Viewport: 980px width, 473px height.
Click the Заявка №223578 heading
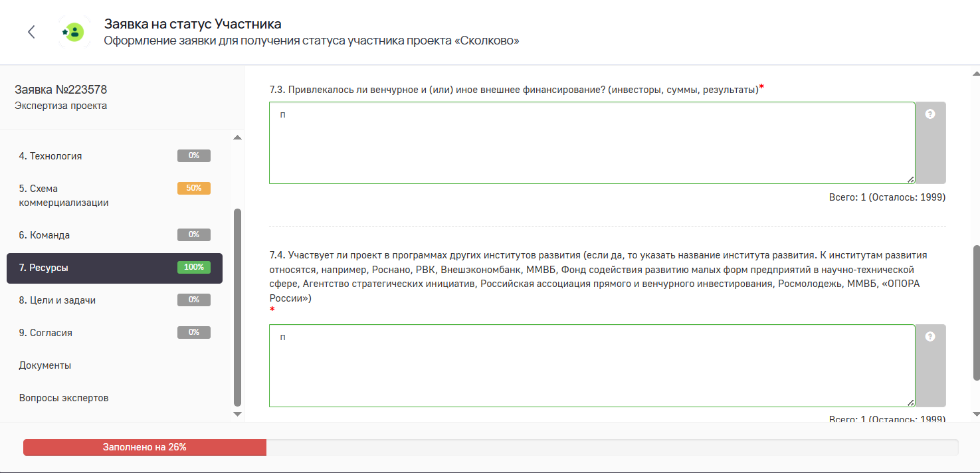[60, 90]
